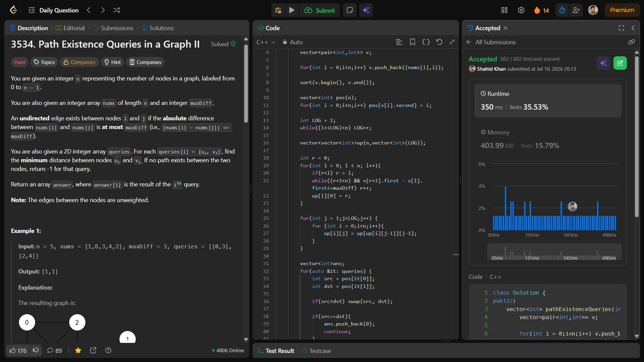Expand the Topics tag
The width and height of the screenshot is (644, 362).
click(44, 62)
